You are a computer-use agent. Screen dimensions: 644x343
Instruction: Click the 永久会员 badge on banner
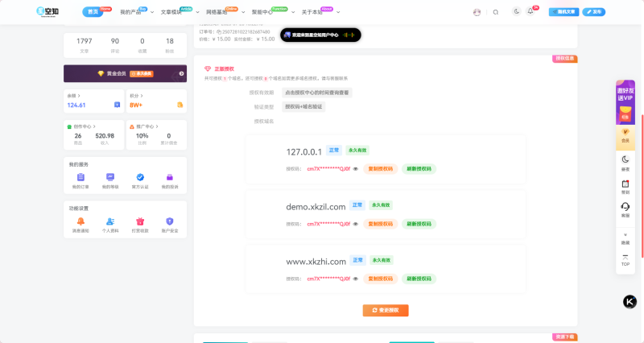(x=142, y=73)
